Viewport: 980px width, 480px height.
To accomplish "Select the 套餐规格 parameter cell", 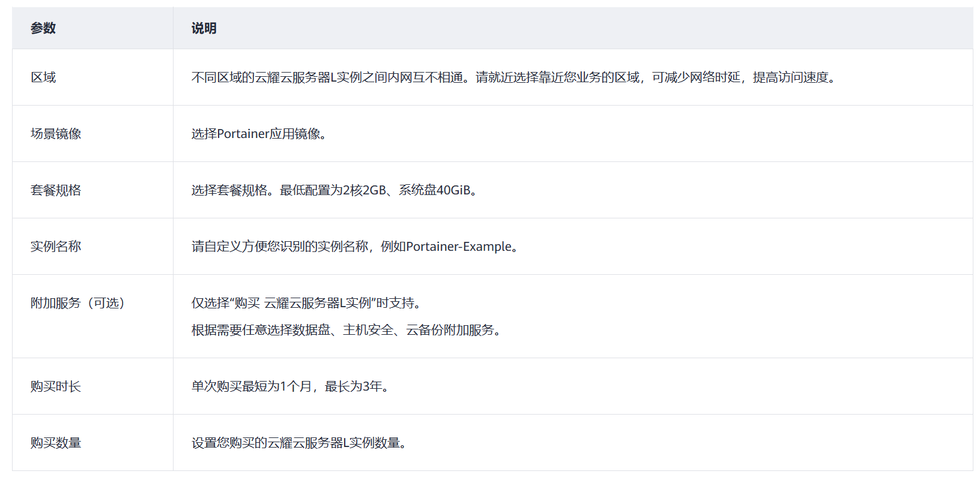I will [x=92, y=190].
